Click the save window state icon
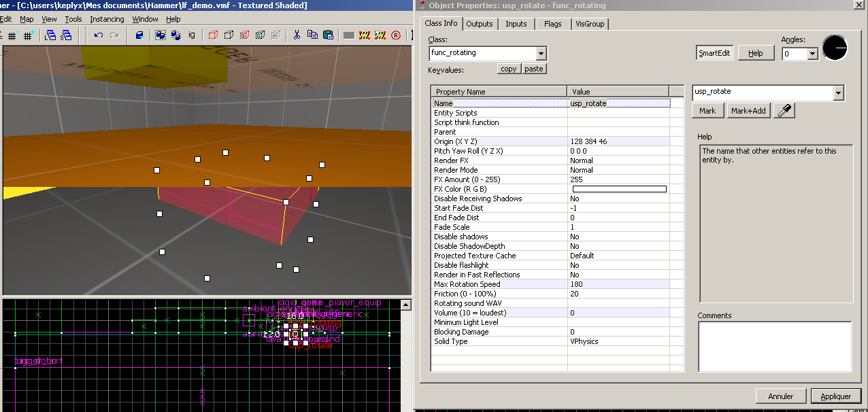The height and width of the screenshot is (412, 868). 66,35
